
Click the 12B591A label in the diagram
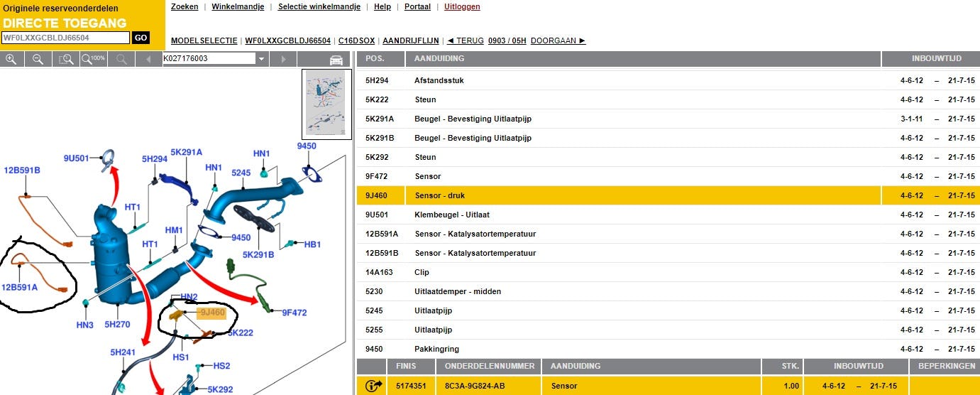tap(21, 288)
